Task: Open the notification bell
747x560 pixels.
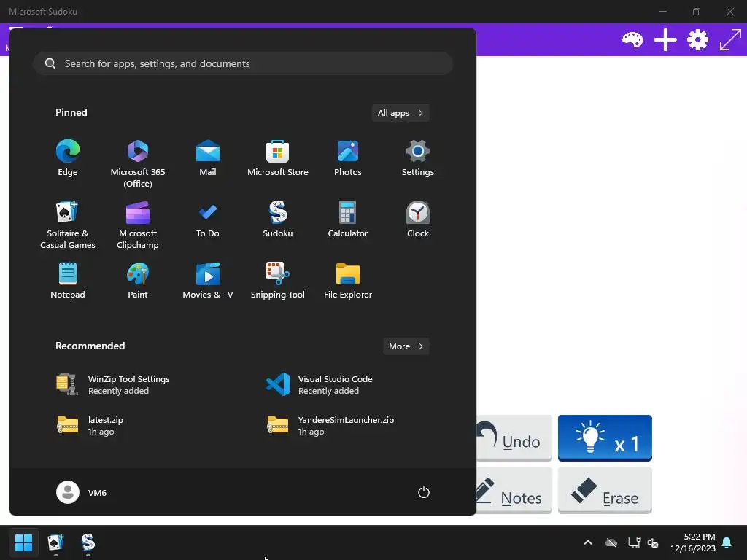Action: pyautogui.click(x=727, y=542)
